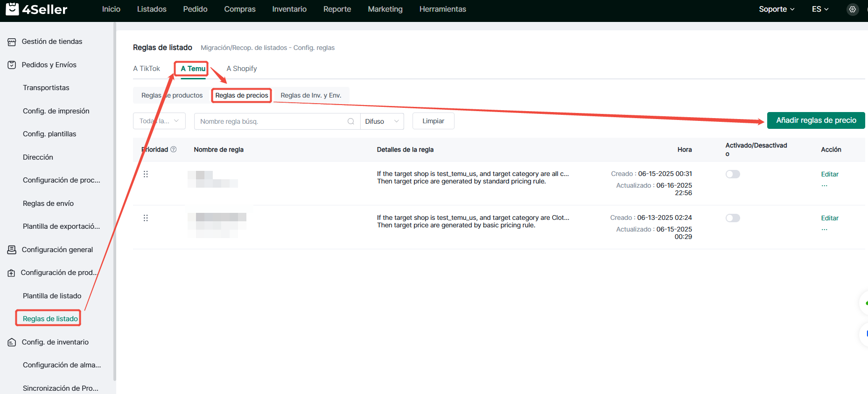Click the Gestión de tiendas store icon
Viewport: 868px width, 394px height.
(12, 42)
